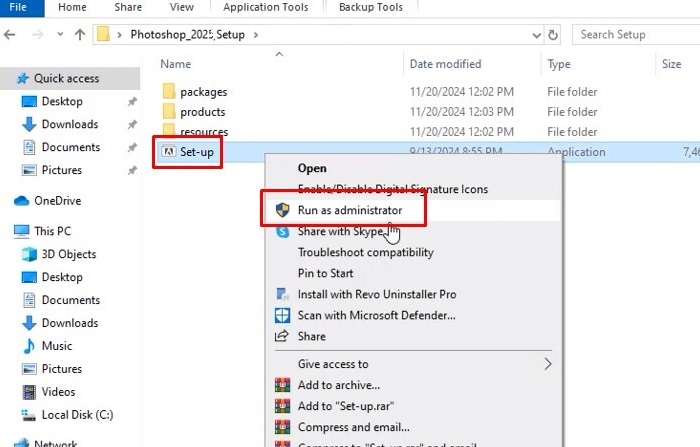The height and width of the screenshot is (447, 700).
Task: Click the Revo Uninstaller Pro icon
Action: pos(282,294)
